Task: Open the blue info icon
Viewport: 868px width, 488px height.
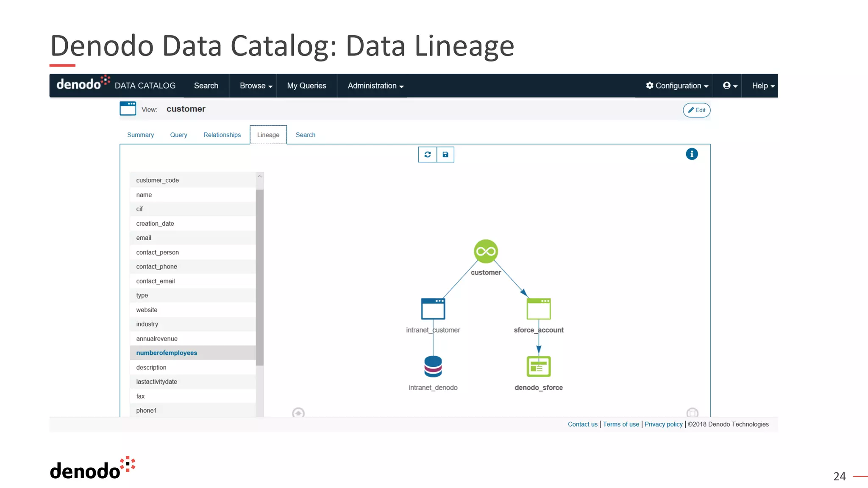Action: [x=691, y=154]
